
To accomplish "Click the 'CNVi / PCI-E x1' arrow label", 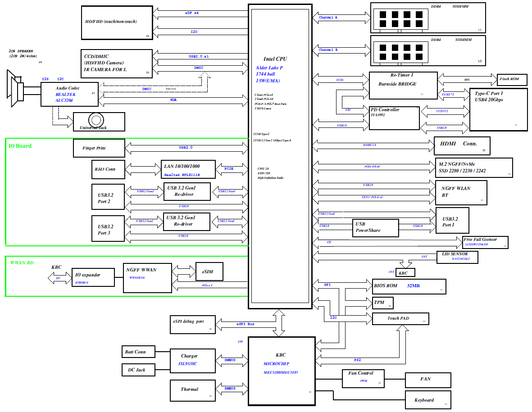I will (372, 197).
